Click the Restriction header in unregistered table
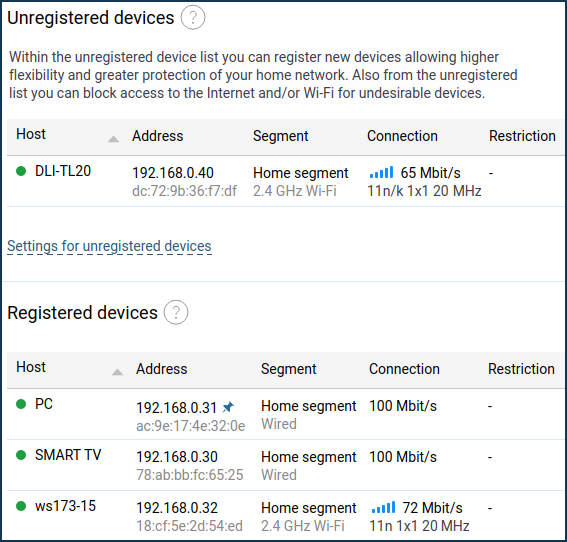 coord(522,136)
